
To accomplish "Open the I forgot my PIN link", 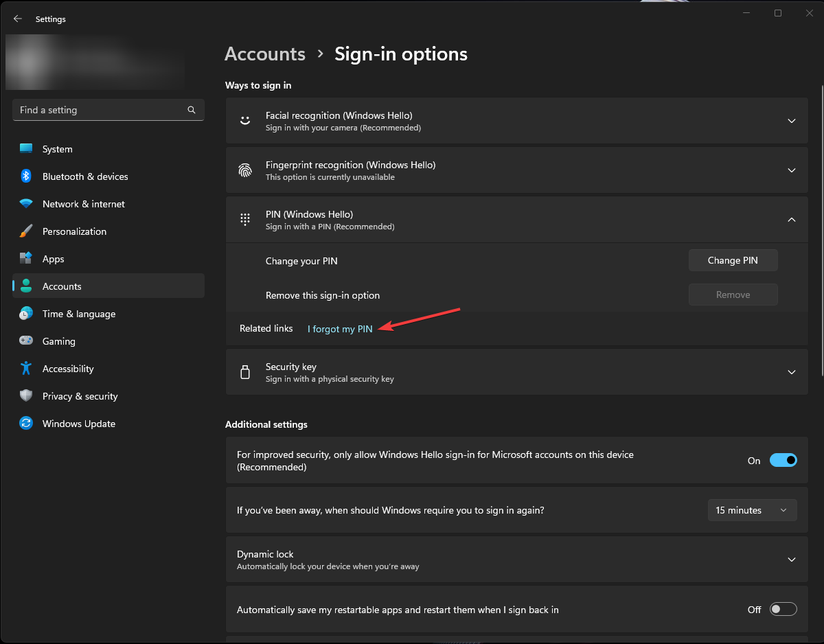I will [340, 329].
